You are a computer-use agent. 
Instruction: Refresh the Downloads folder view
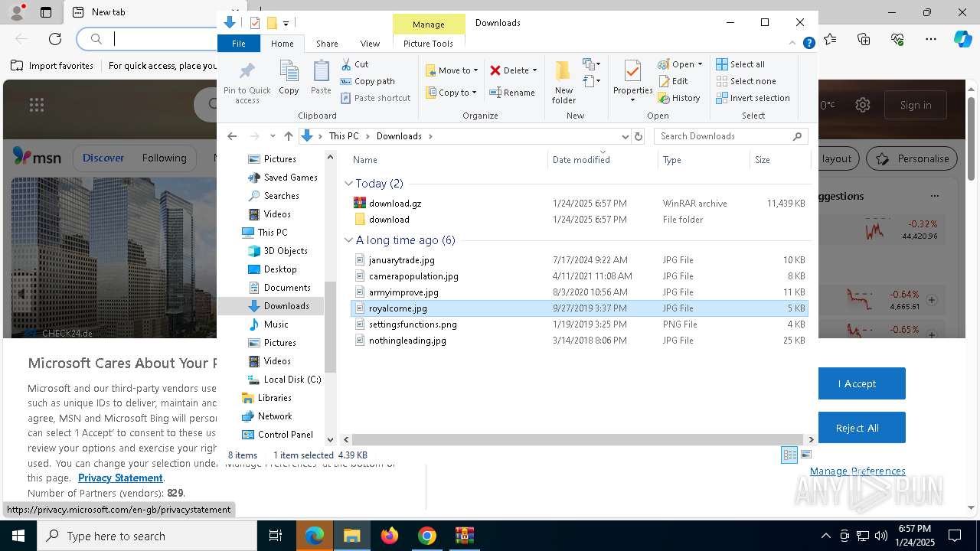pyautogui.click(x=638, y=136)
